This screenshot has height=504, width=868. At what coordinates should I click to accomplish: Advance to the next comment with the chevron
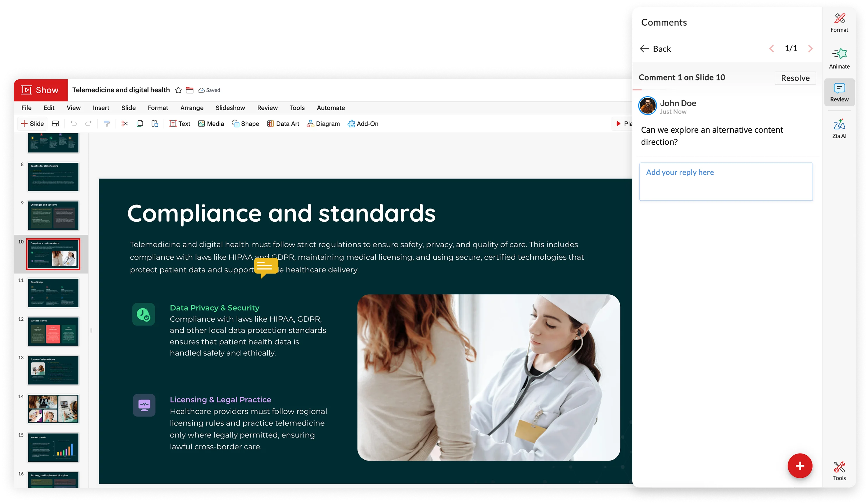pyautogui.click(x=811, y=49)
